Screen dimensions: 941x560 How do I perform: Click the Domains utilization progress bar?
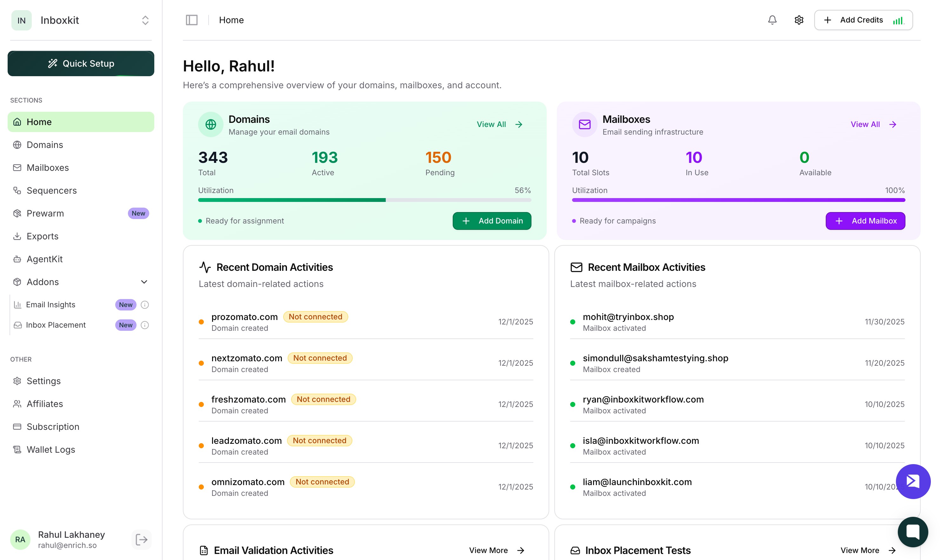click(x=364, y=200)
